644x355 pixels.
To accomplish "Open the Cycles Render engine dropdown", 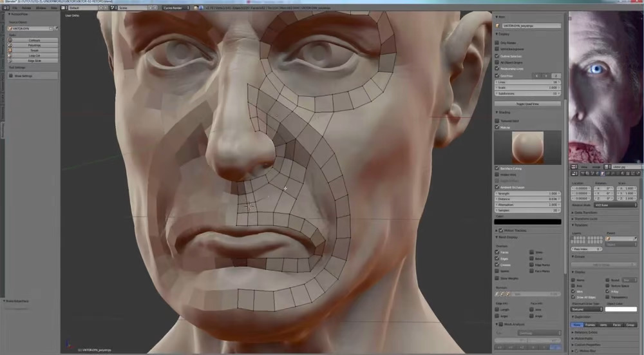I will (176, 8).
